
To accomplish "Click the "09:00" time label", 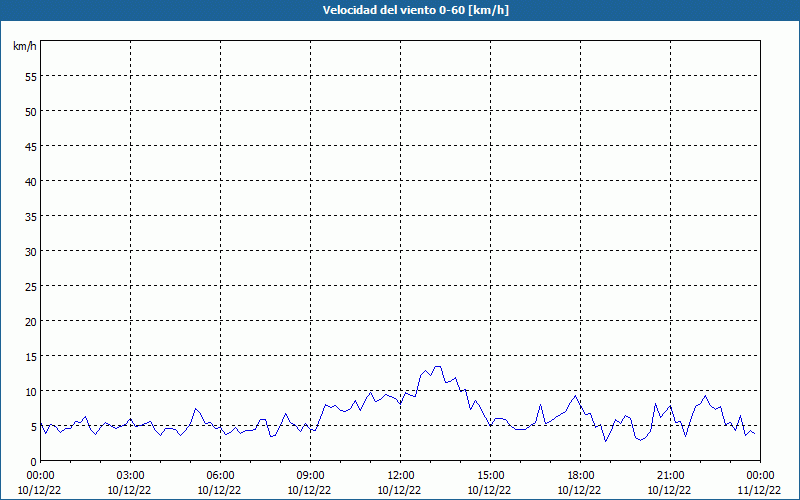I will tap(310, 476).
